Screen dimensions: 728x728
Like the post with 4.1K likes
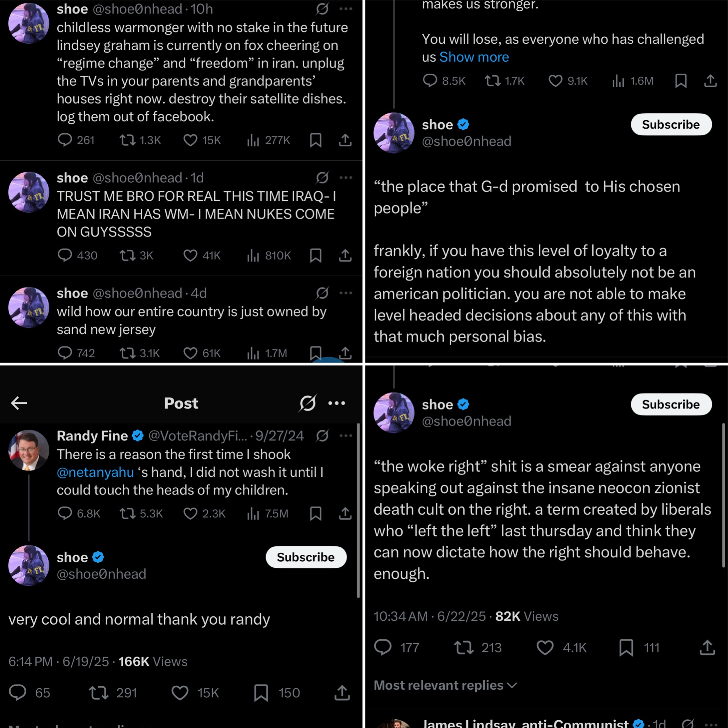coord(545,647)
